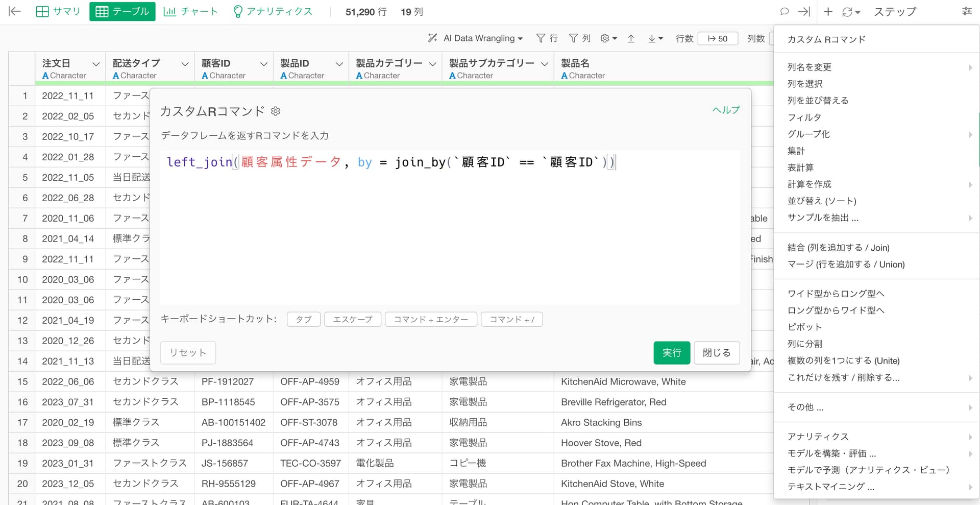The width and height of the screenshot is (980, 505).
Task: Open 顧客ID column header dropdown
Action: [263, 64]
